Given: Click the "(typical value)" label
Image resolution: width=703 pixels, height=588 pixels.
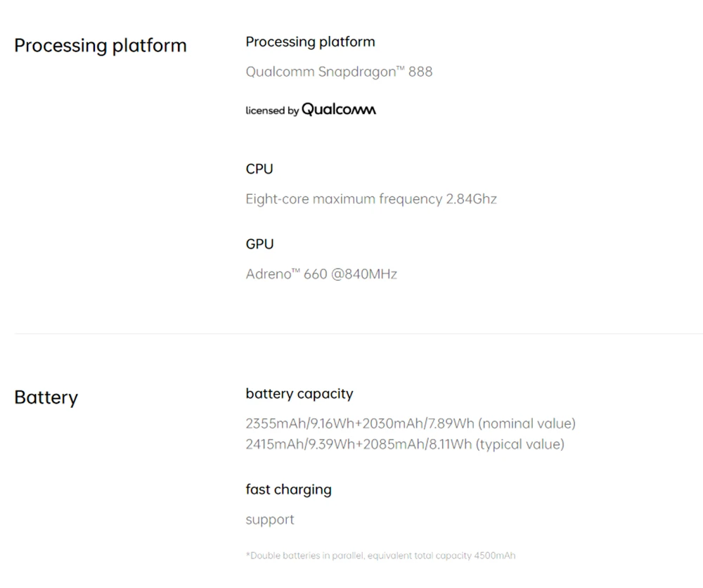Looking at the screenshot, I should [x=520, y=444].
